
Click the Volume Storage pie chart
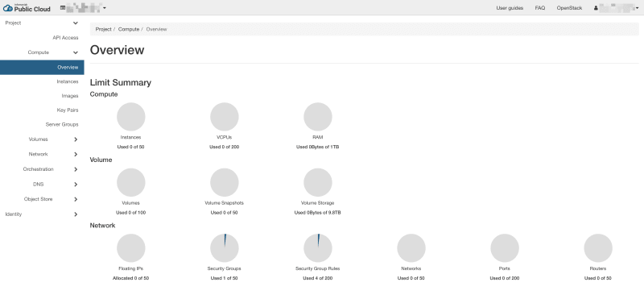(x=318, y=182)
